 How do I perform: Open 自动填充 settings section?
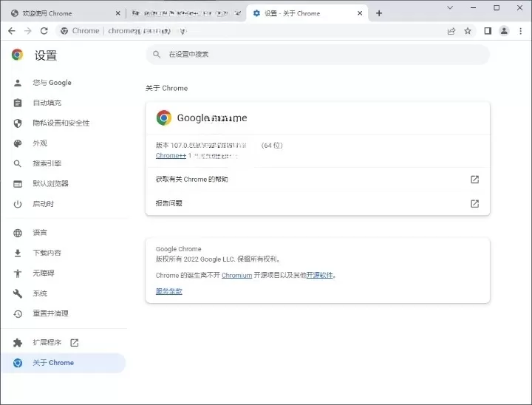coord(64,103)
